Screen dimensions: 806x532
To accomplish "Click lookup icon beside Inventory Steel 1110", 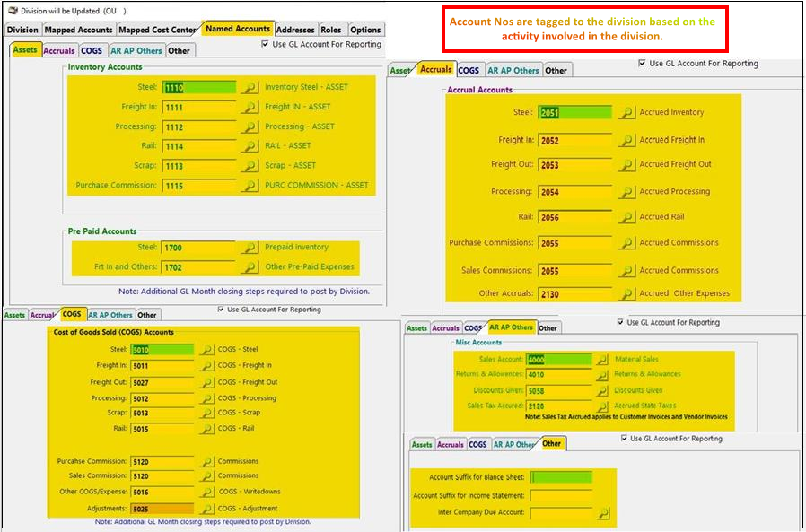I will [249, 88].
